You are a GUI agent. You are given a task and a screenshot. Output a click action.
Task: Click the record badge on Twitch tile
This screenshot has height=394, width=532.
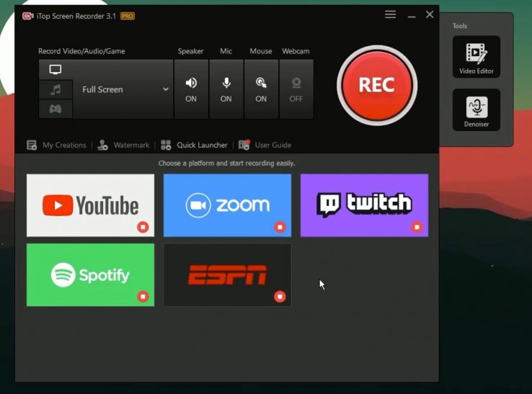(x=417, y=227)
